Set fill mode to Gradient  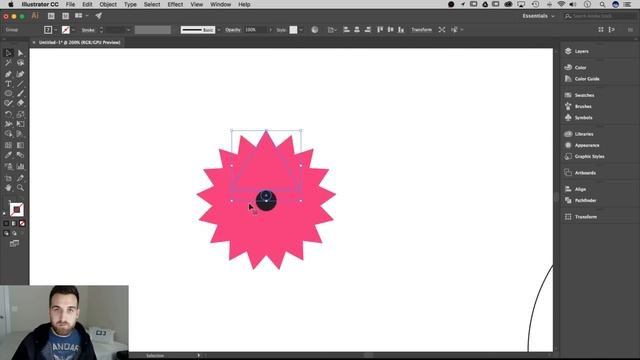[x=14, y=223]
